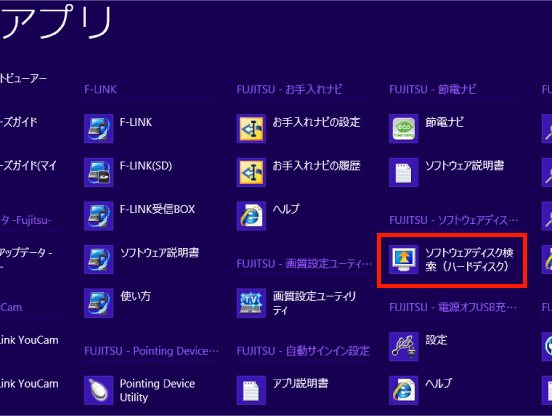This screenshot has height=416, width=552.
Task: Open F-LINK's ソフトウェア説明書 icon
Action: click(x=99, y=259)
